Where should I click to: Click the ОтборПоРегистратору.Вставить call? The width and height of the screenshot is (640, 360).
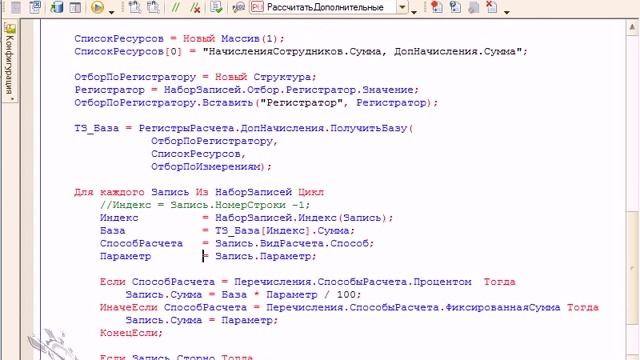[256, 102]
